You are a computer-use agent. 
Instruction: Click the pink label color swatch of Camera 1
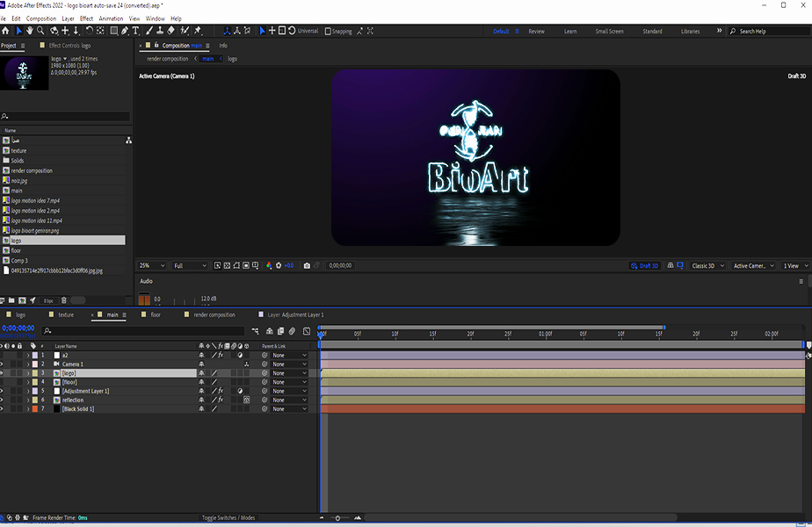pyautogui.click(x=35, y=364)
